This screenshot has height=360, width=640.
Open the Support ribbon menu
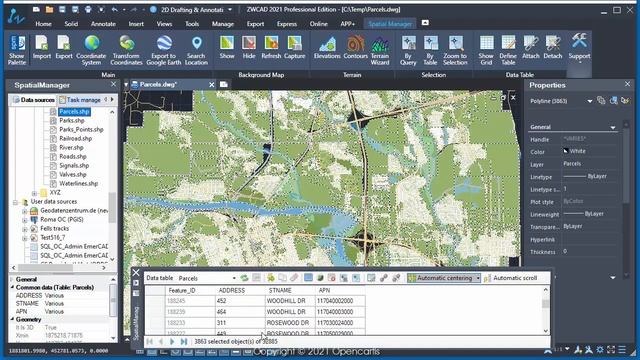(579, 49)
